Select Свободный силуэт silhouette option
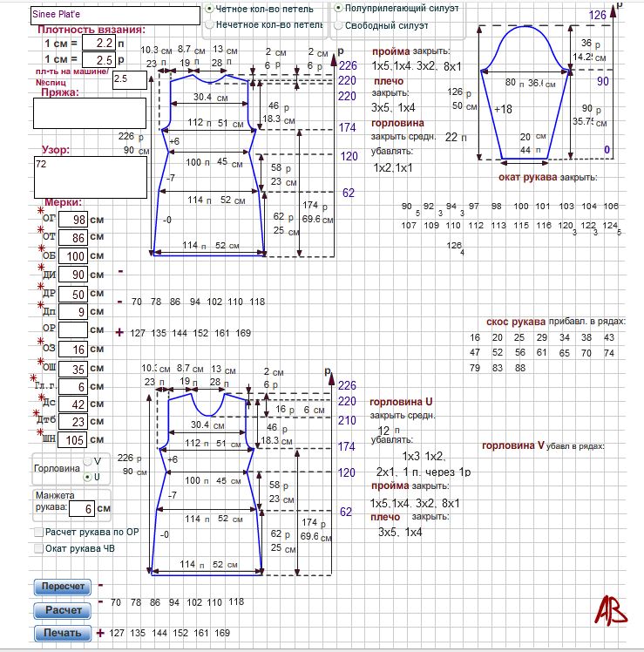The width and height of the screenshot is (644, 652). click(339, 25)
